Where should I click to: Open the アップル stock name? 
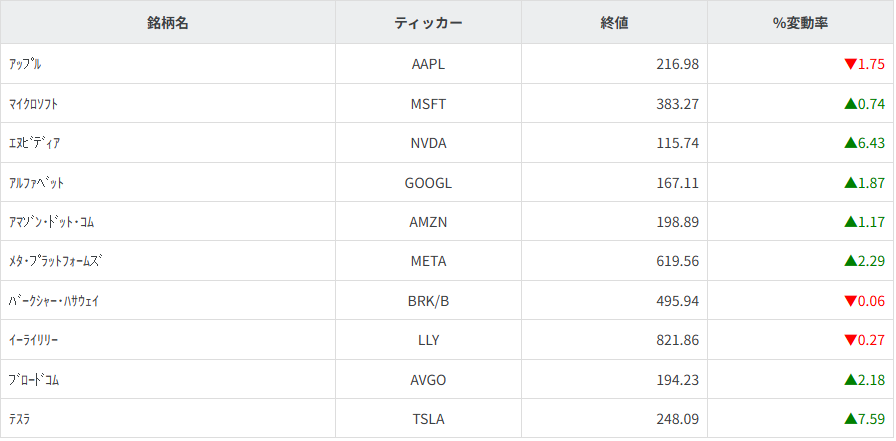24,64
